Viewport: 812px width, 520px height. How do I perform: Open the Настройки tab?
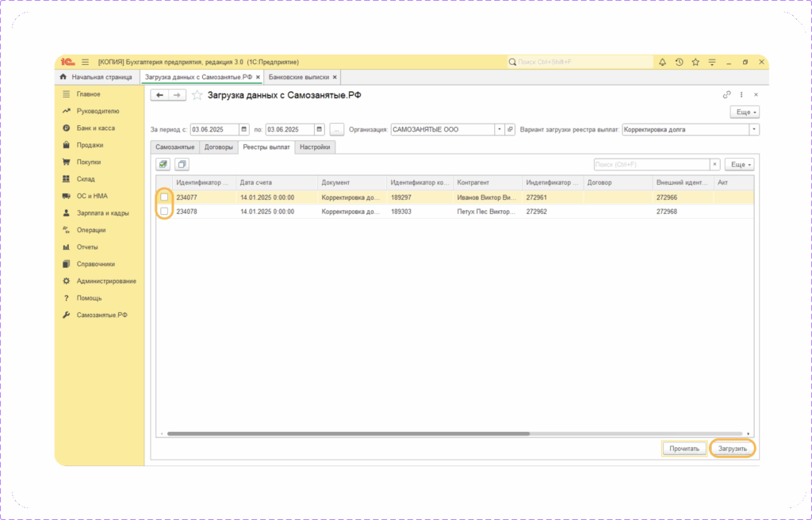coord(315,147)
